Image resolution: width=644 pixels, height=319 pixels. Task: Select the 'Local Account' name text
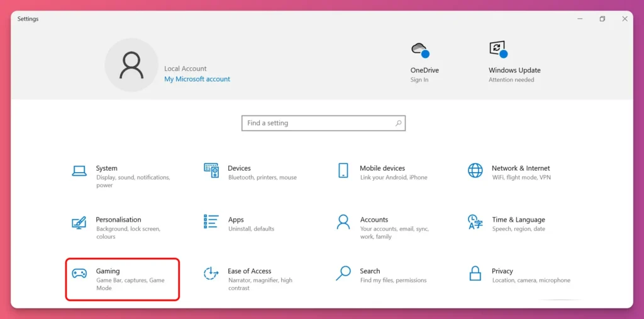(186, 68)
